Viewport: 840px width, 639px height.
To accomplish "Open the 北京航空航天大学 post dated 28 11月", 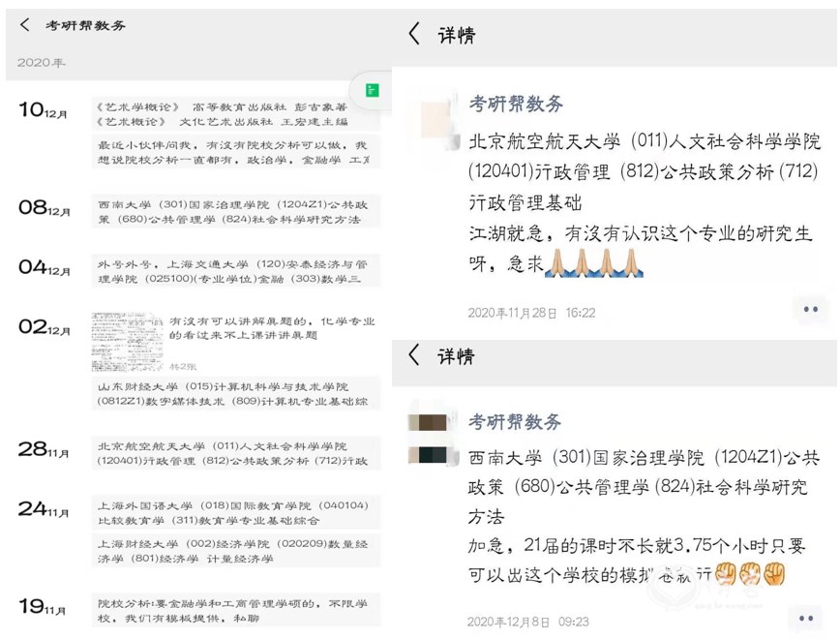I will pos(236,453).
